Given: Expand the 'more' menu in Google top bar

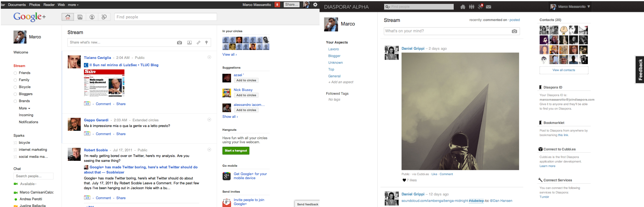Looking at the screenshot, I should tap(73, 5).
